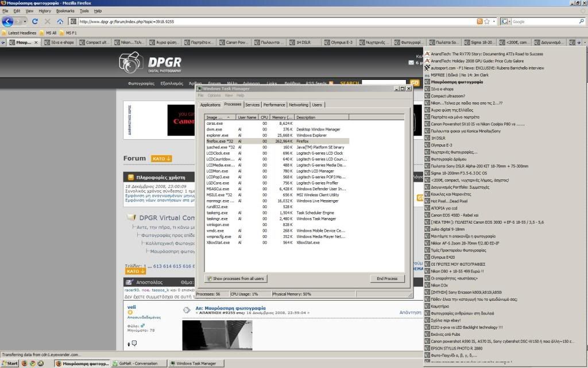
Task: Open the Users tab in Task Manager
Action: click(317, 105)
